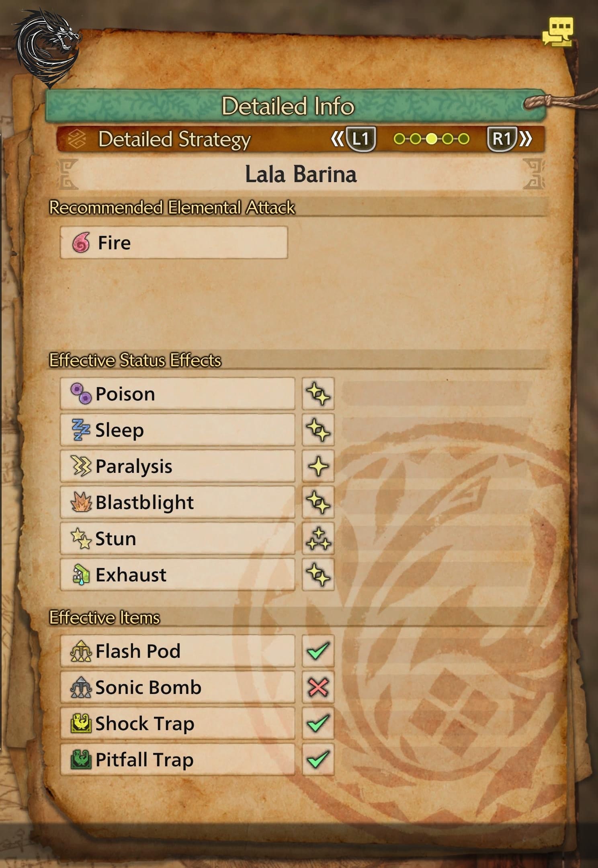Image resolution: width=598 pixels, height=868 pixels.
Task: Click the Sonic Bomb red cross mark
Action: pyautogui.click(x=318, y=687)
